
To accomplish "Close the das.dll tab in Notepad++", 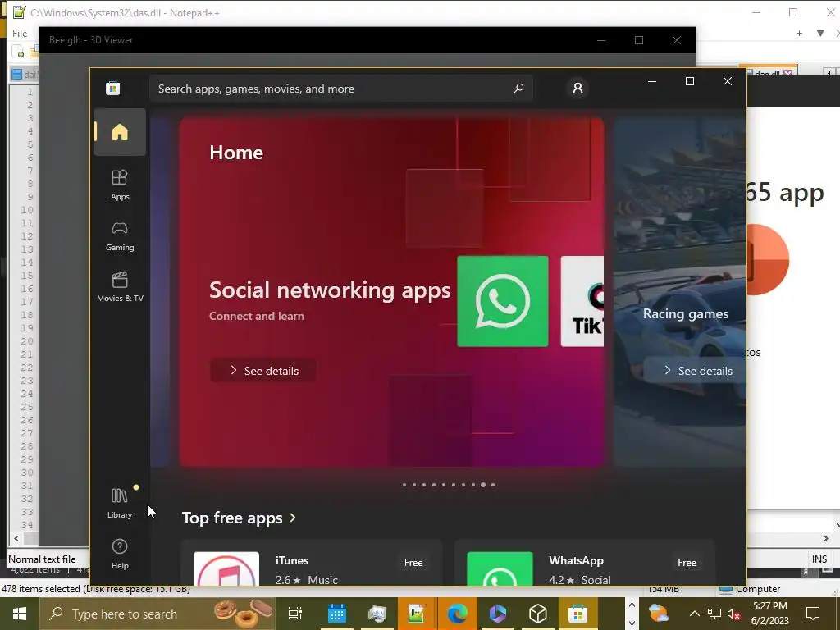I will click(787, 73).
